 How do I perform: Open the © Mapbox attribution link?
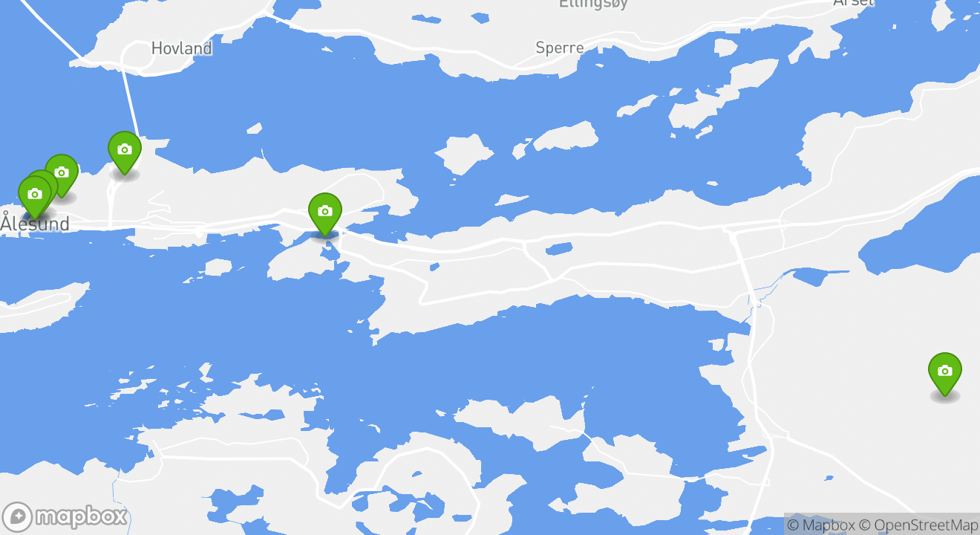pyautogui.click(x=820, y=525)
